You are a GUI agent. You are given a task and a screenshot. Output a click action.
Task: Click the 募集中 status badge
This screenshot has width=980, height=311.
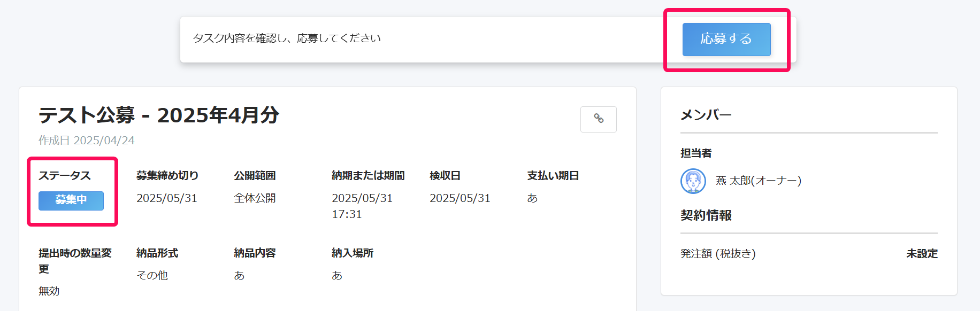point(71,200)
